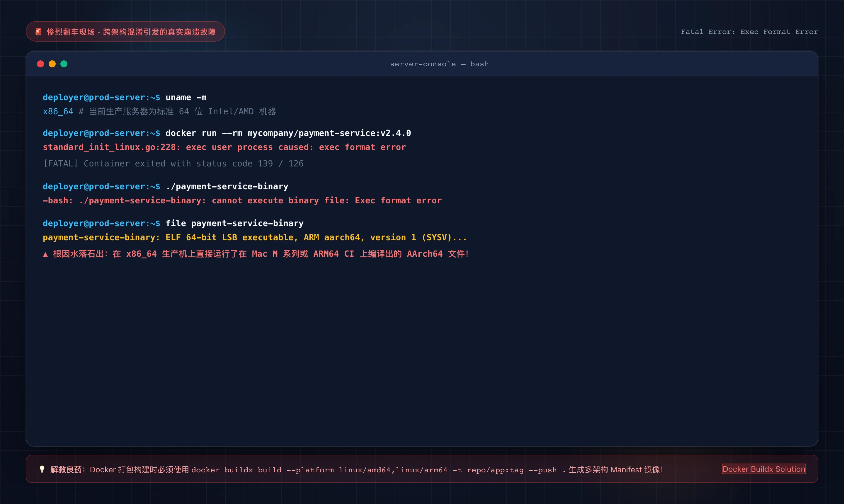Click the prompt 'deployer@prod-server:~$' before uname
This screenshot has height=504, width=844.
tap(102, 98)
